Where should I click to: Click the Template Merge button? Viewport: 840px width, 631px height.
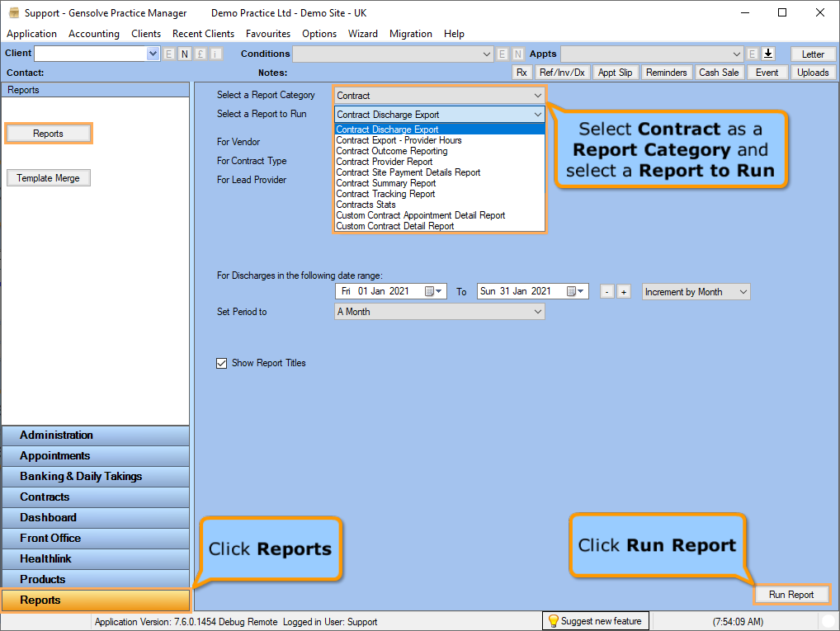[48, 177]
